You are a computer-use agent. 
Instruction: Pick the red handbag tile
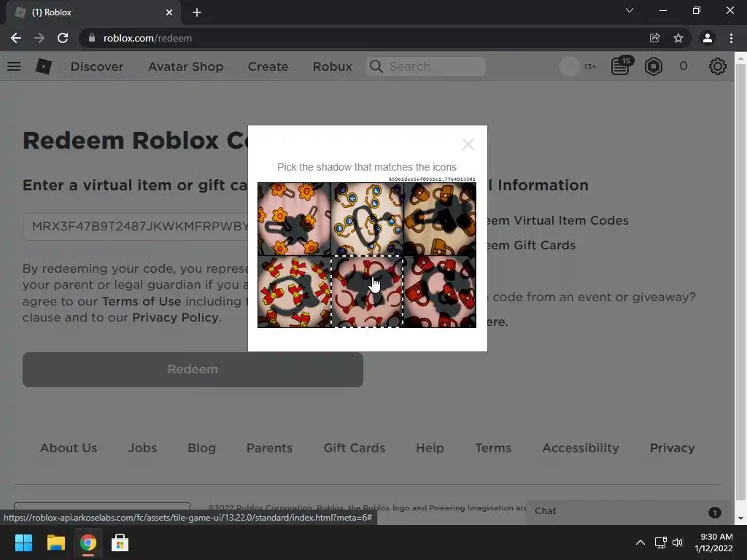pyautogui.click(x=440, y=292)
